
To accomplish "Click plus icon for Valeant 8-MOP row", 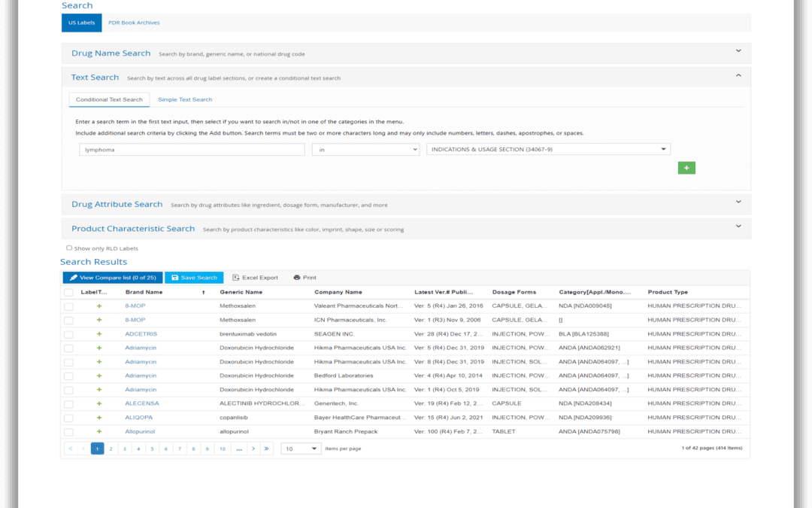I will click(x=99, y=306).
